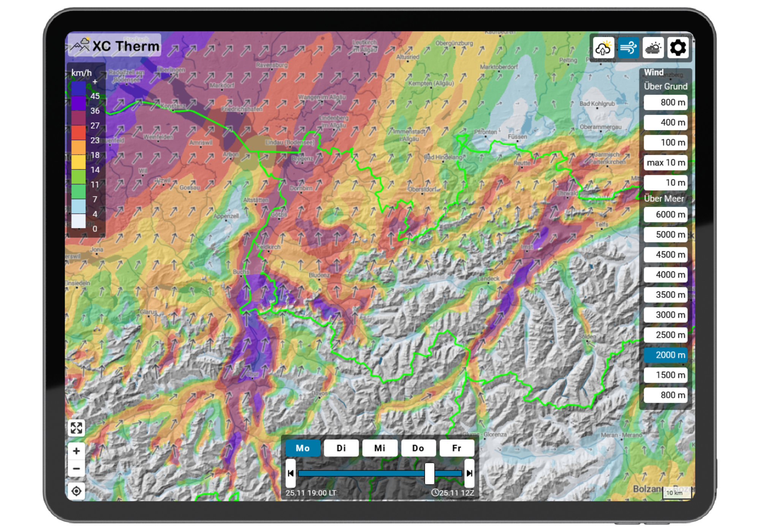
Task: Click Oberstdorf label on the map
Action: (x=422, y=189)
